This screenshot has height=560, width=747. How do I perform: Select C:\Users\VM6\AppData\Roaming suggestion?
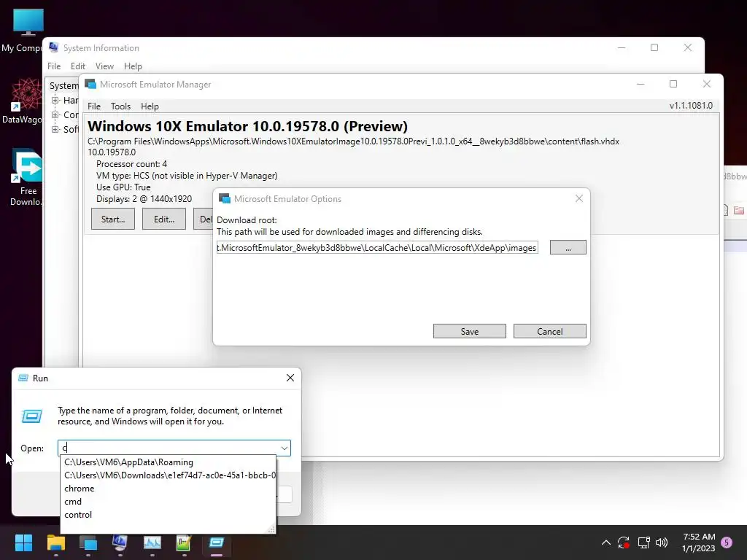pyautogui.click(x=169, y=462)
